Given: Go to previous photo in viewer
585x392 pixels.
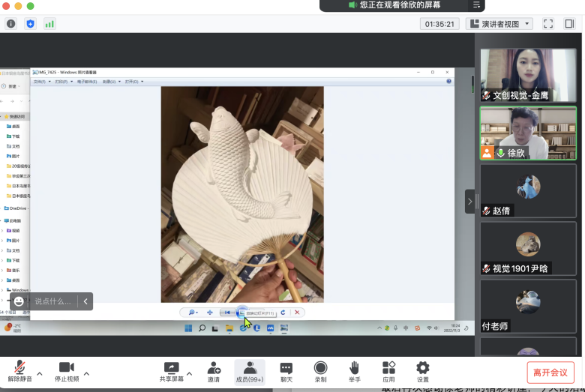Looking at the screenshot, I should click(x=227, y=313).
